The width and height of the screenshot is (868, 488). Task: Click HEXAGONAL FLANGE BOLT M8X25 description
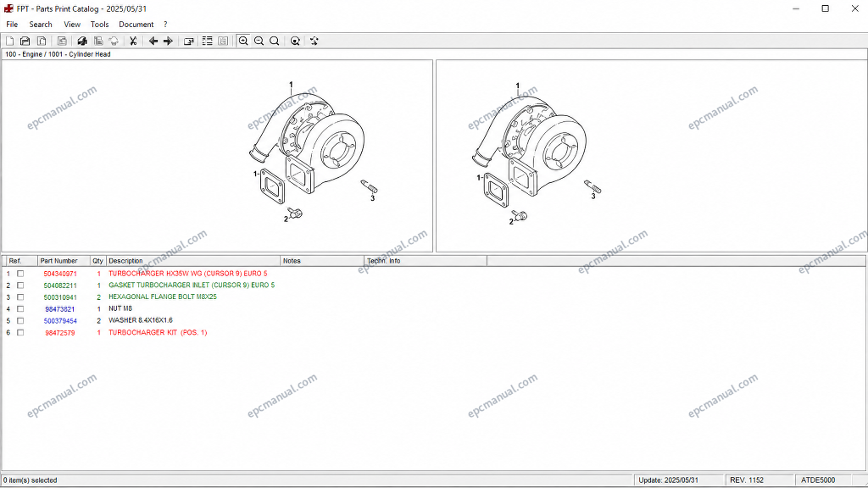[x=163, y=297]
